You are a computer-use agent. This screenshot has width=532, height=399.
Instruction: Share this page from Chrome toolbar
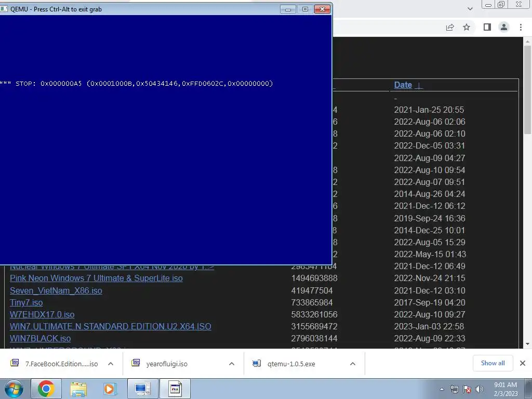point(450,28)
